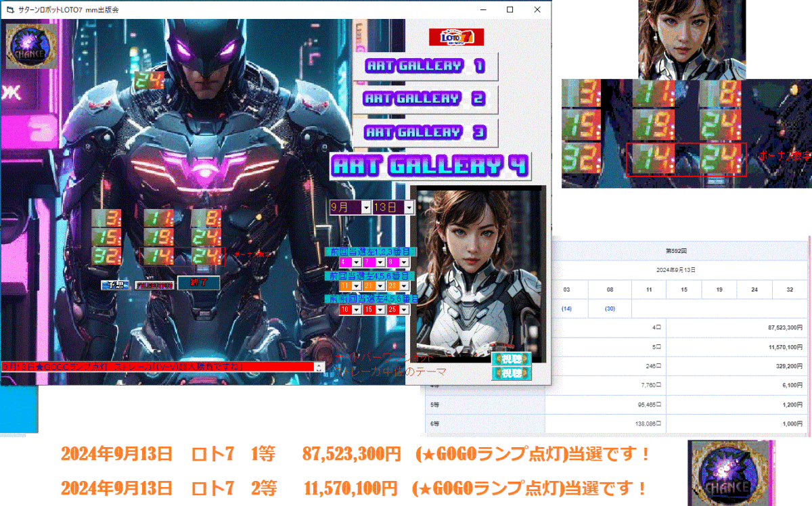Expand the magenta number 4 dropdown
This screenshot has height=506, width=812.
pyautogui.click(x=357, y=262)
